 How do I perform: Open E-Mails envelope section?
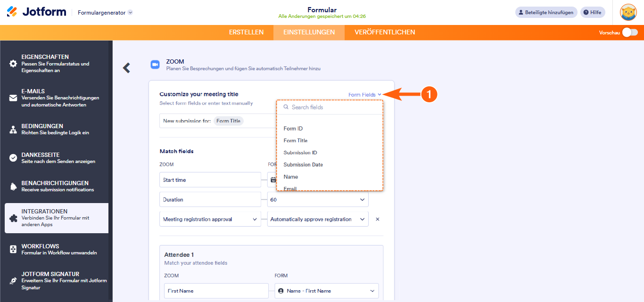pos(13,98)
